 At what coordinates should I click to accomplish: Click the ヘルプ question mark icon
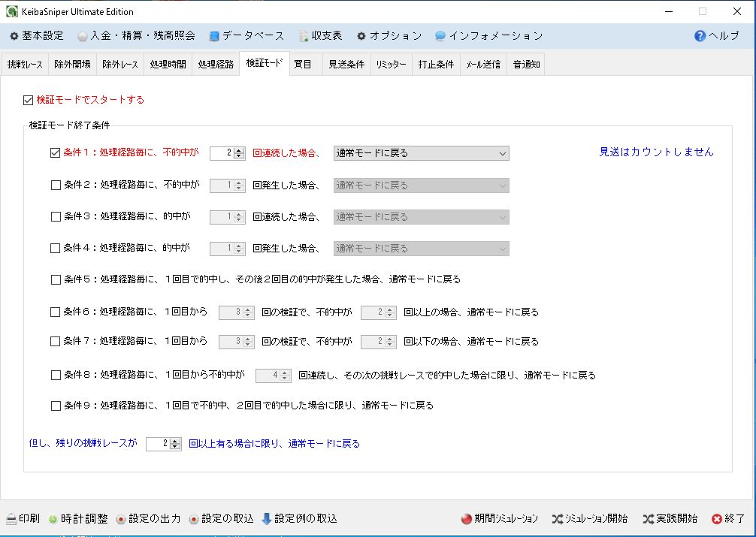click(x=700, y=35)
